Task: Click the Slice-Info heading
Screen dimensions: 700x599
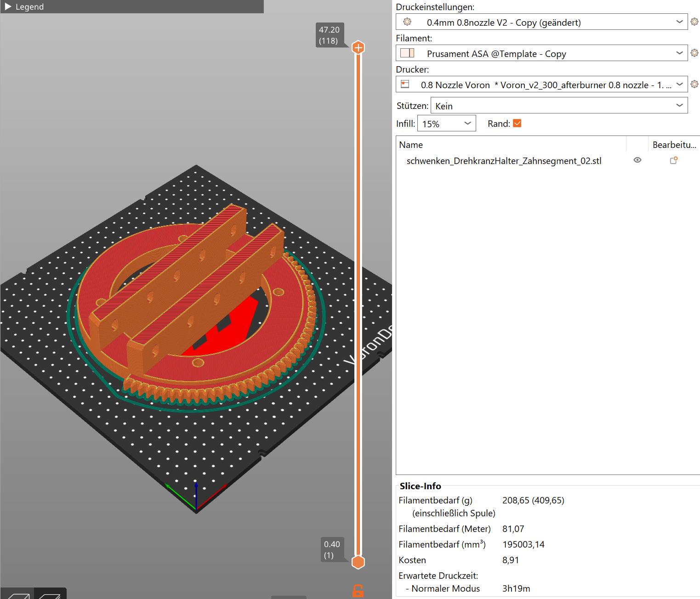Action: coord(420,486)
